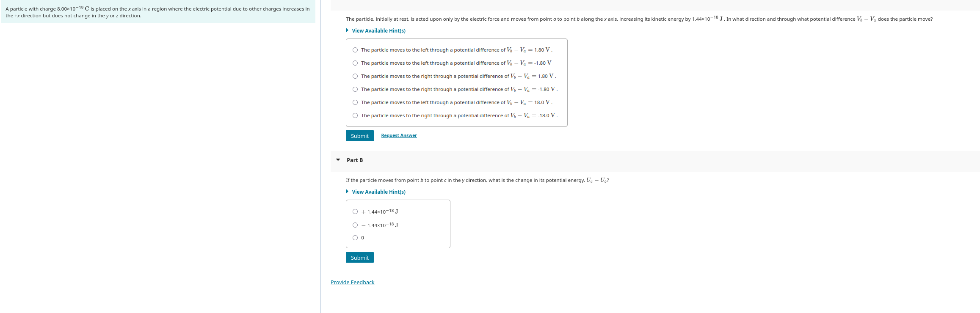Expand View Available Hint(s) under Part B
980x313 pixels.
[x=378, y=192]
